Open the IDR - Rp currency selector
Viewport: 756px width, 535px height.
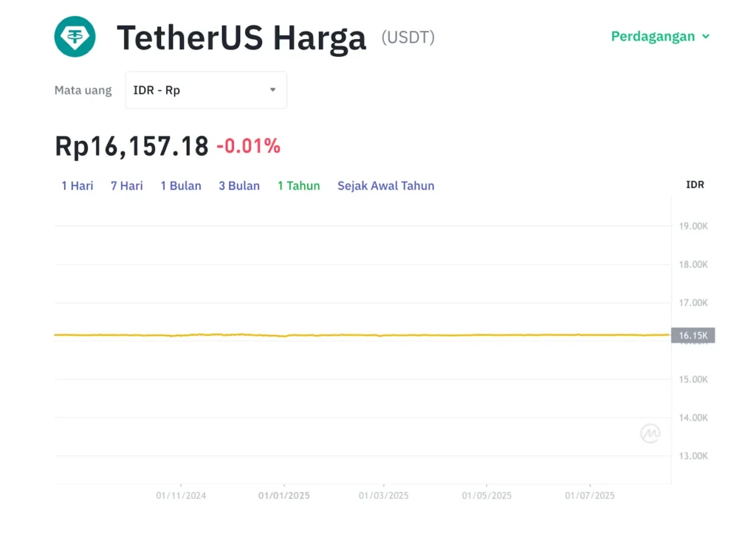coord(206,90)
